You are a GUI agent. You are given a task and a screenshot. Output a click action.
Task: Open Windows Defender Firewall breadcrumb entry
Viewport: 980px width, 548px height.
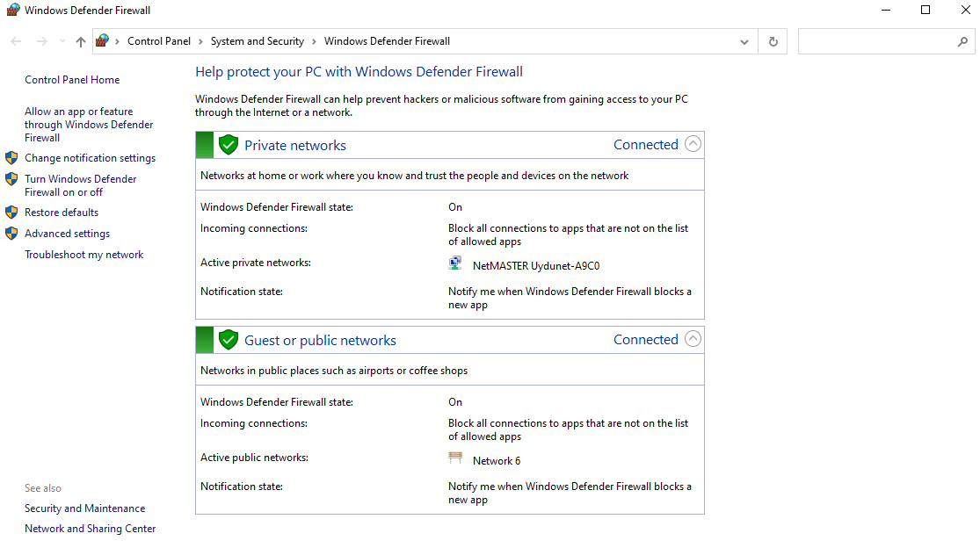point(387,40)
